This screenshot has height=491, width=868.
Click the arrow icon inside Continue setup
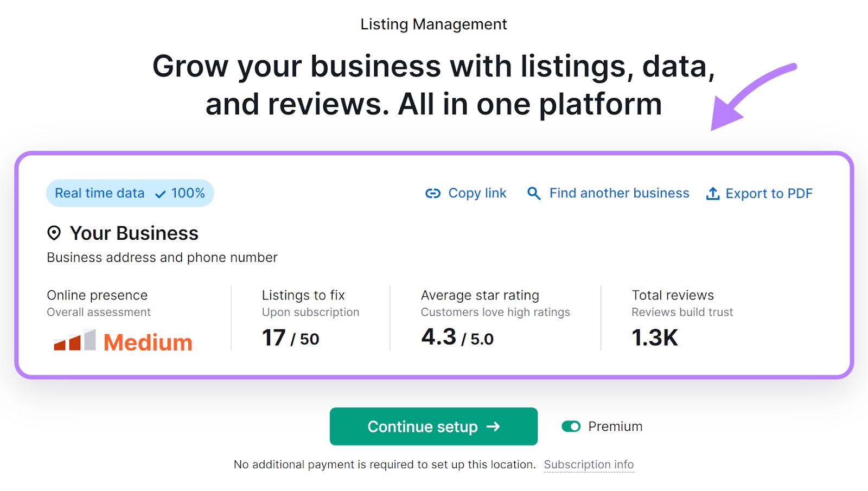point(493,426)
